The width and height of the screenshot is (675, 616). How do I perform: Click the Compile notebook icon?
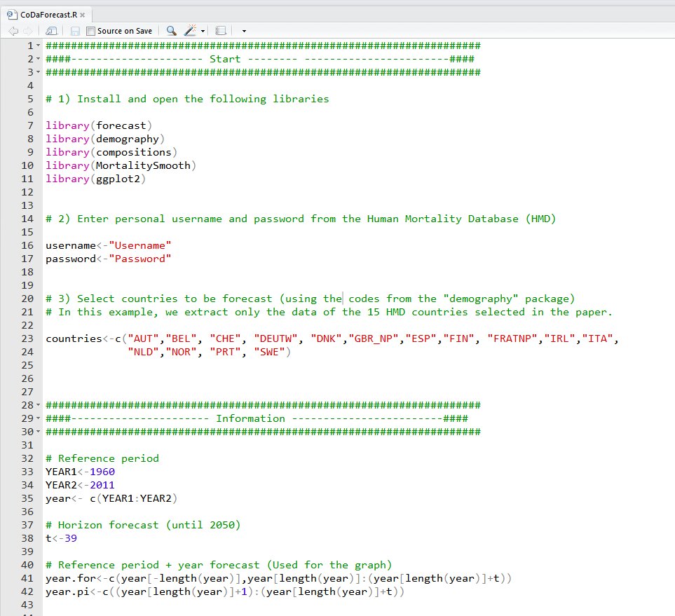220,31
